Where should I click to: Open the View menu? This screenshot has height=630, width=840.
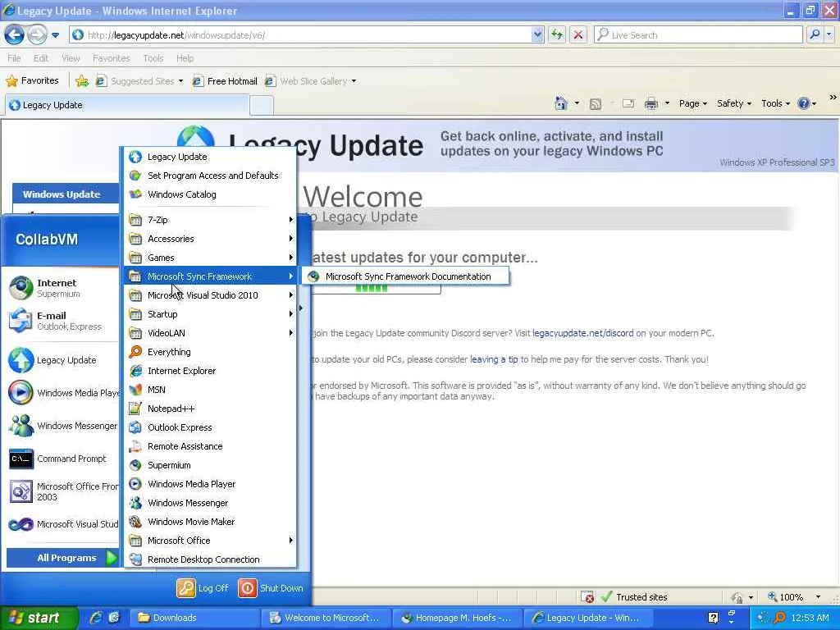pos(71,58)
